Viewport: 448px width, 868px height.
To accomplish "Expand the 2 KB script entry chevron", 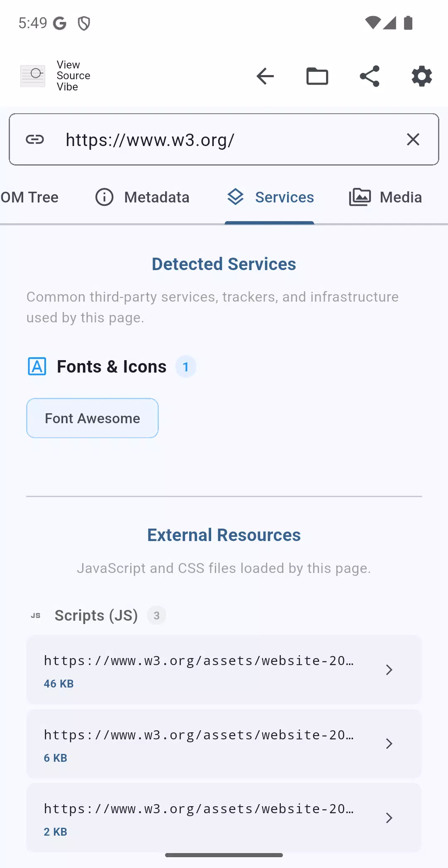I will click(x=389, y=818).
